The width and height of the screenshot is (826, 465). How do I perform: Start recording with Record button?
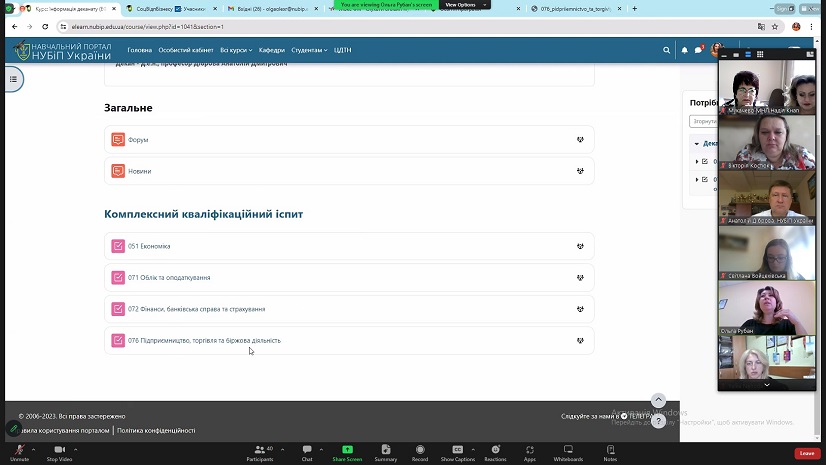point(420,452)
